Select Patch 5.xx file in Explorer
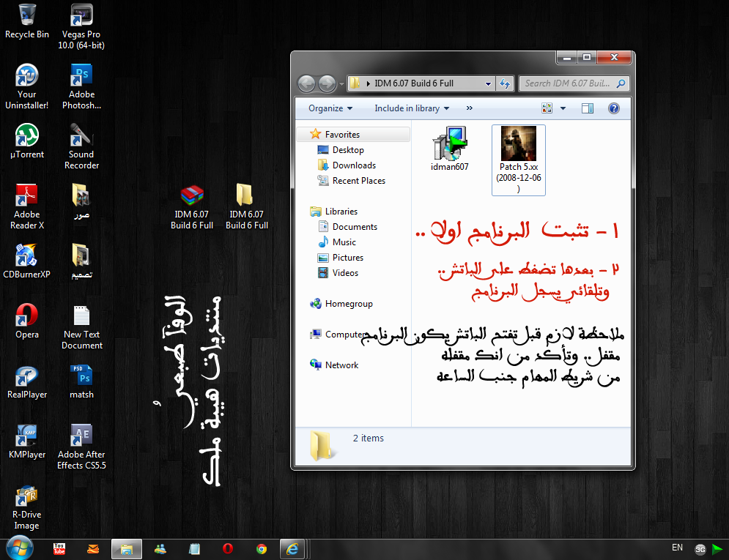 [x=519, y=160]
